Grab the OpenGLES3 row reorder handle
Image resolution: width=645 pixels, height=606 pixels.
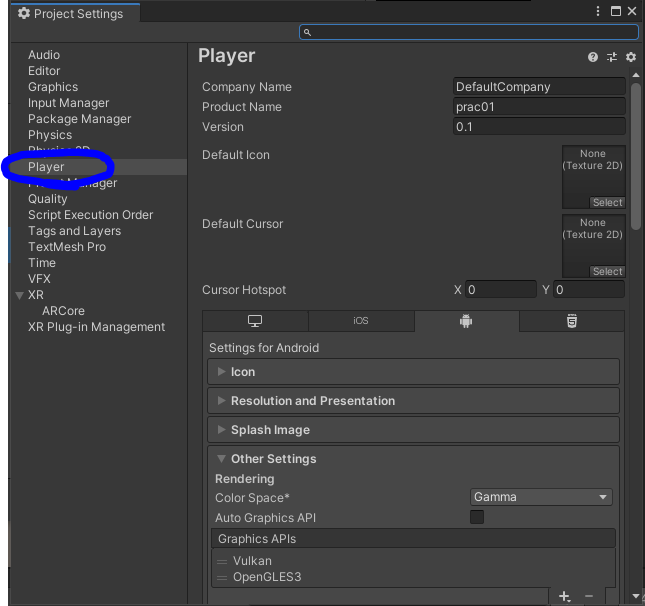tap(222, 578)
